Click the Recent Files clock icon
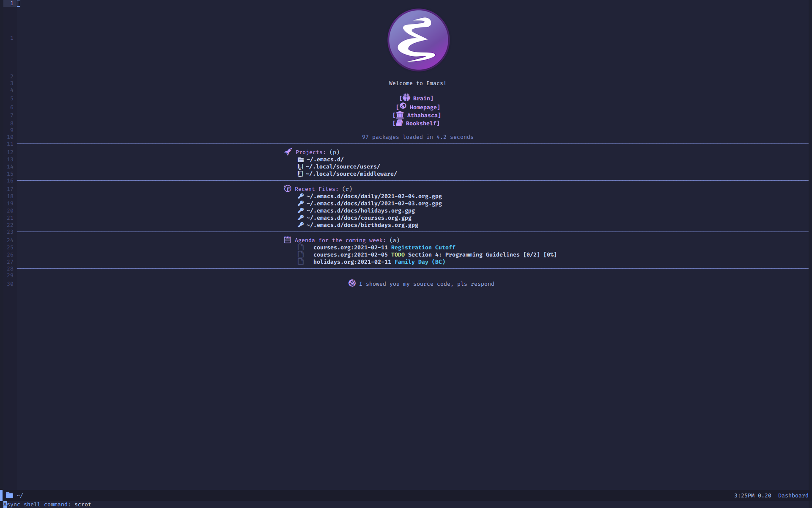Viewport: 812px width, 508px height. click(287, 188)
